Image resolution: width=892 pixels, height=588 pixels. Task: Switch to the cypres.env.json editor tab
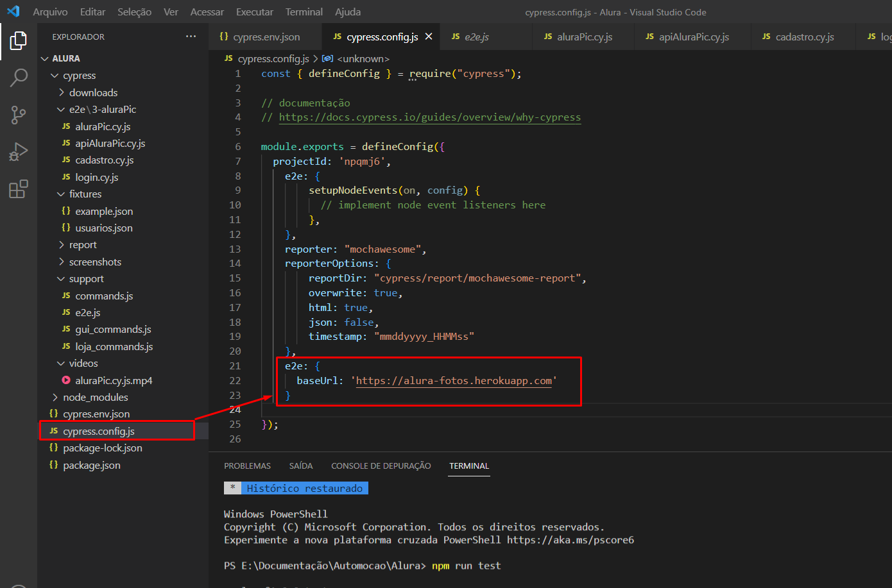266,37
